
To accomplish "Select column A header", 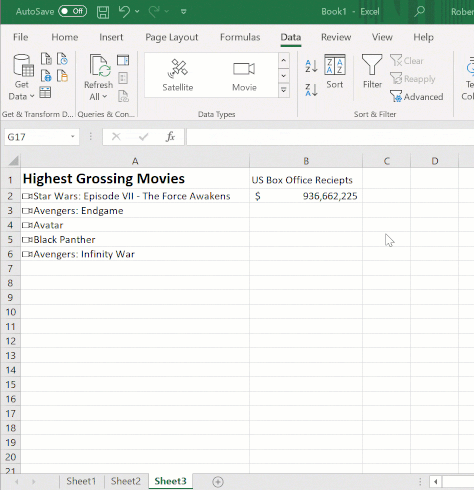I will [135, 161].
